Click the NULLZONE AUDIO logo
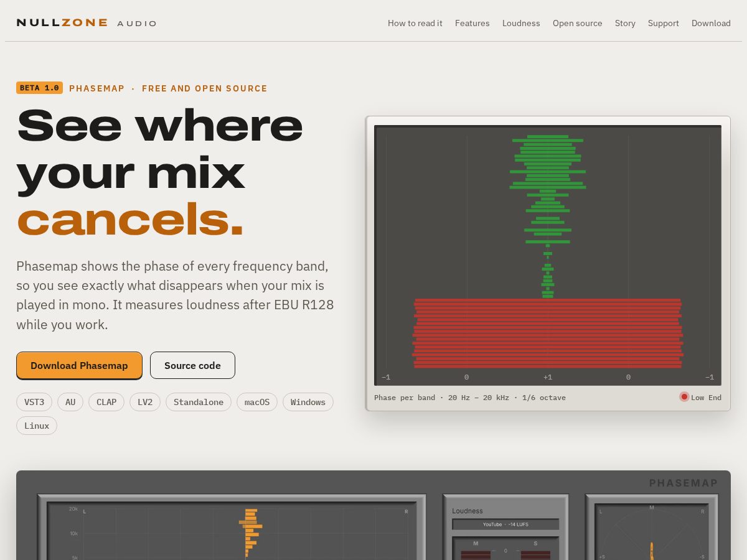This screenshot has height=560, width=747. point(87,23)
